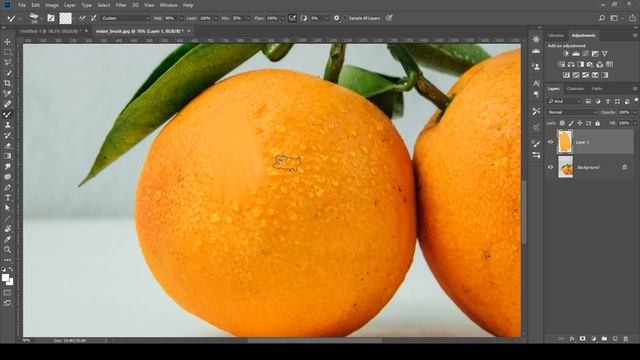Screen dimensions: 640x360
Task: Click the type layer filter icon
Action: (608, 101)
